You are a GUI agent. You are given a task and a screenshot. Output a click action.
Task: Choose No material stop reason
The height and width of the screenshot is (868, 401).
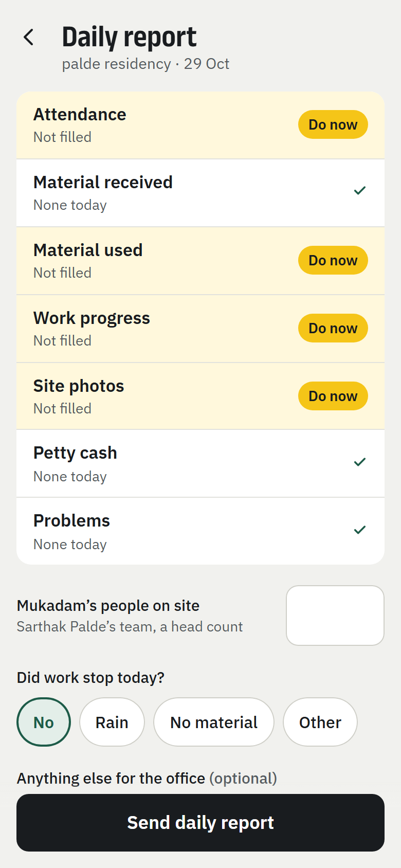[214, 722]
